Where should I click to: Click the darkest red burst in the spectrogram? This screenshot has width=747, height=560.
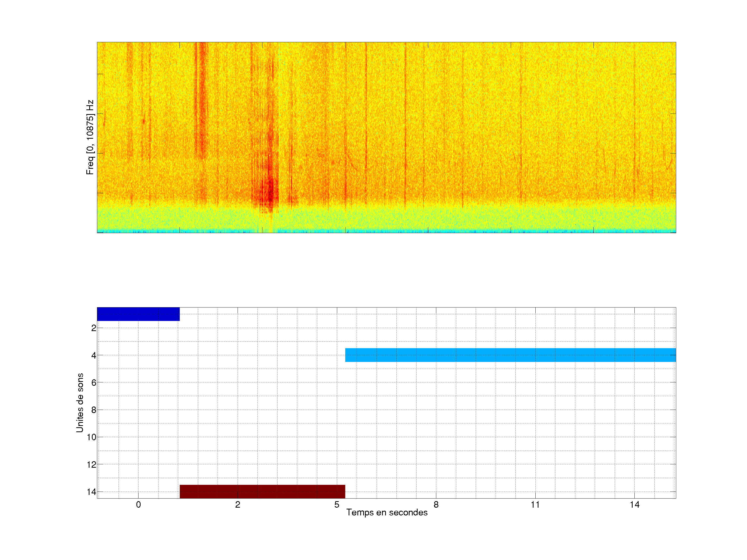(270, 194)
